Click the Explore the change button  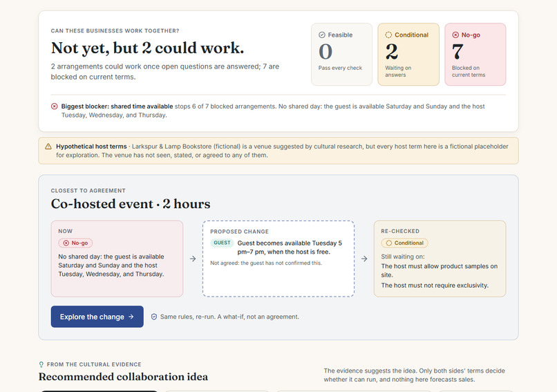tap(97, 317)
